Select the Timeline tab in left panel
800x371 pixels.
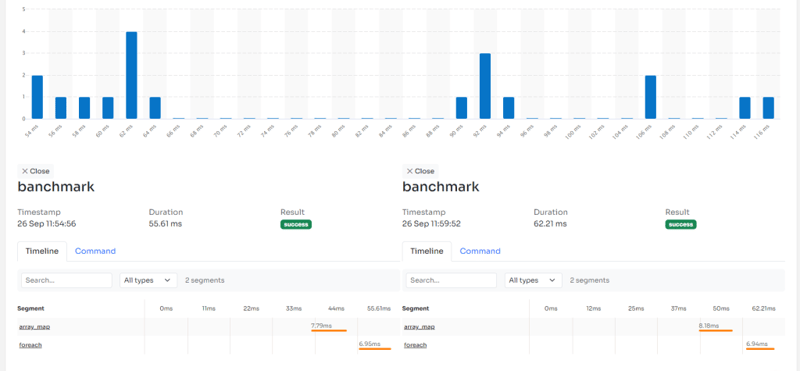[x=42, y=251]
